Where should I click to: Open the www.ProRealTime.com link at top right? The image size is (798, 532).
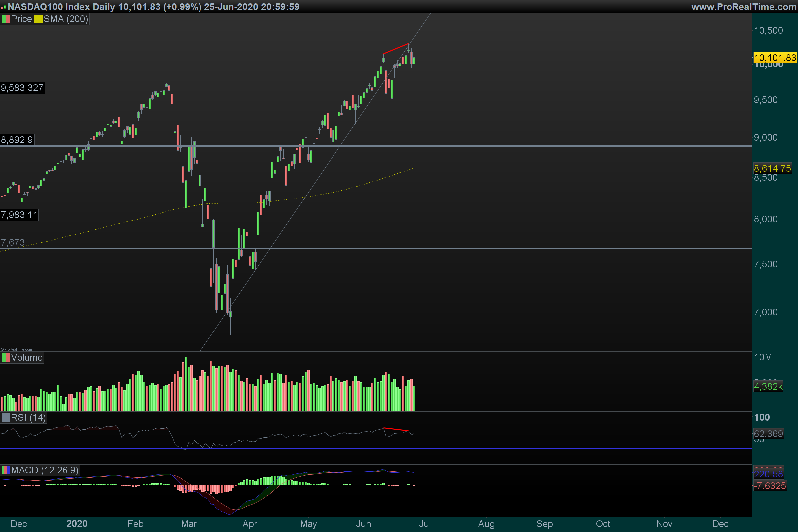tap(744, 7)
